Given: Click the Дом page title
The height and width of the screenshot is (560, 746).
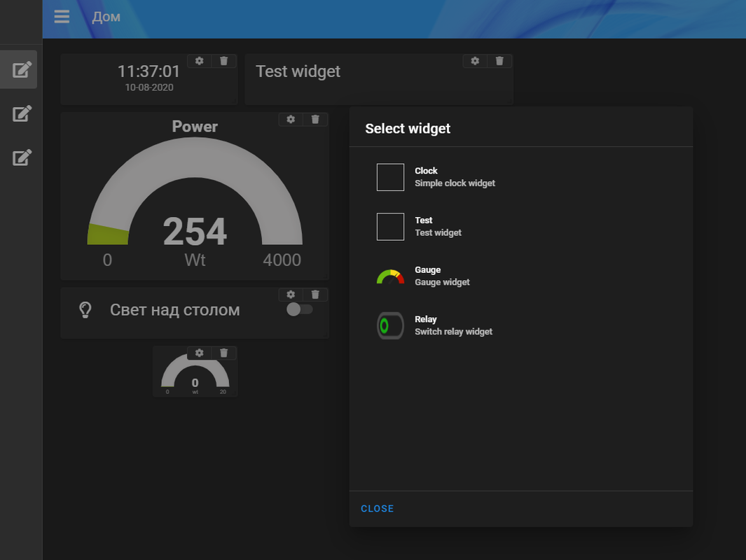Looking at the screenshot, I should [106, 17].
